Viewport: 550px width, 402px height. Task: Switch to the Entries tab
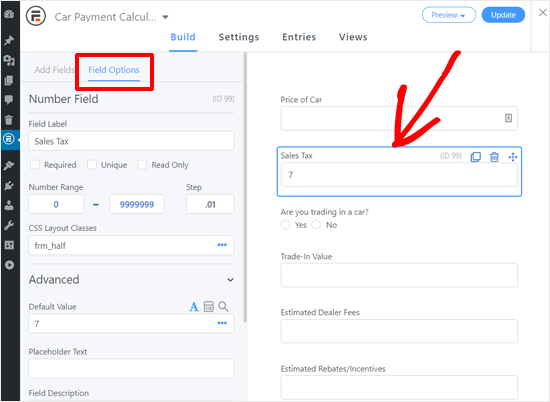tap(299, 37)
